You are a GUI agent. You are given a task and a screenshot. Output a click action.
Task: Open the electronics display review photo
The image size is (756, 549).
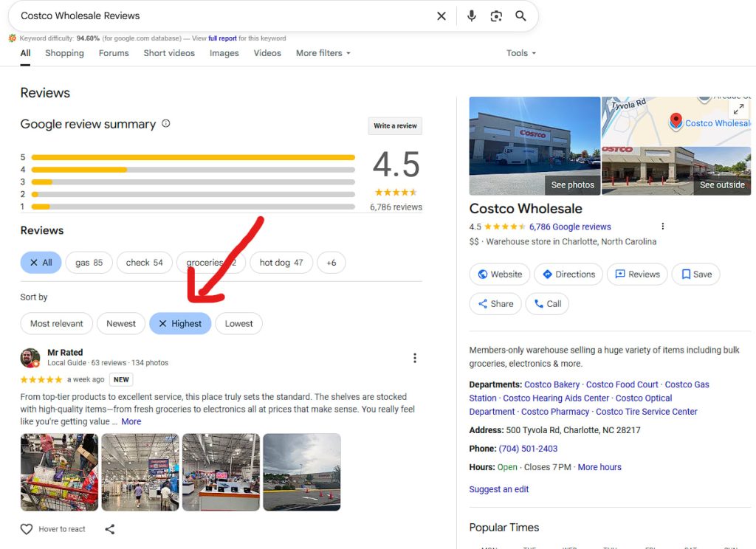tap(221, 472)
